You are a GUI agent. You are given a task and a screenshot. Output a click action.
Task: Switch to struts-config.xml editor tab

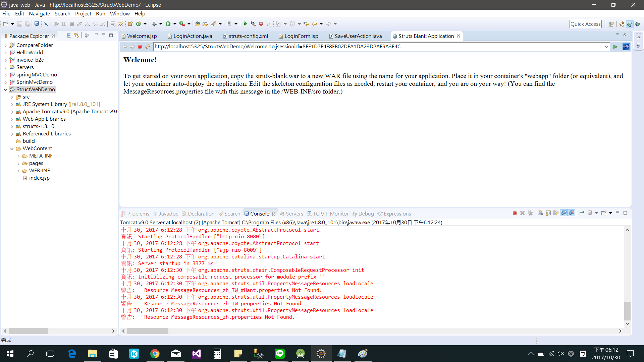tap(248, 36)
